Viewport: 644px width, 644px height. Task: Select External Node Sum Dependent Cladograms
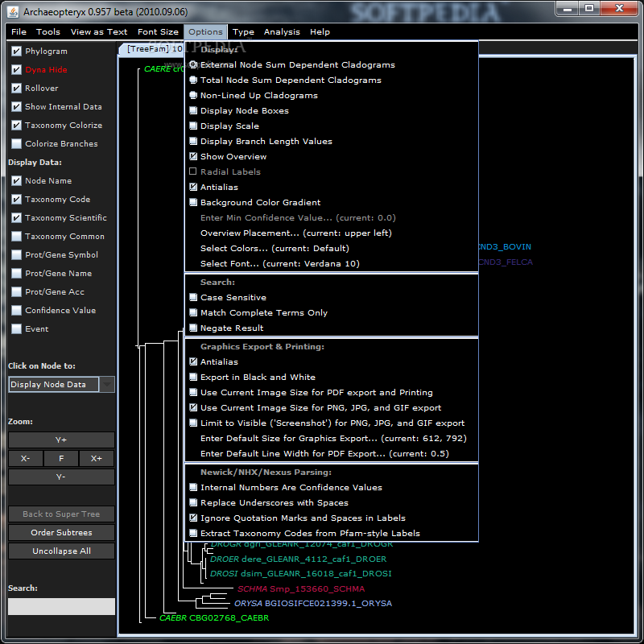pos(332,64)
